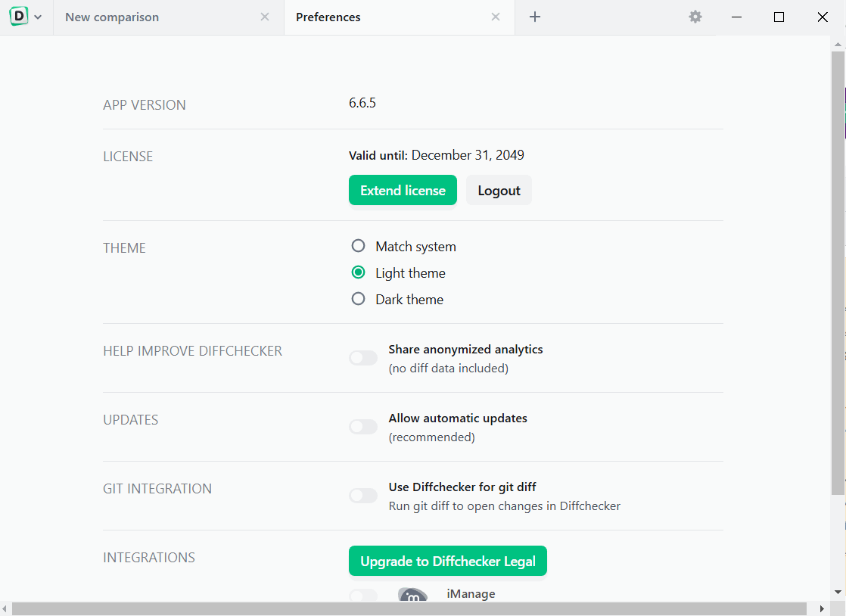Toggle Use Diffchecker for git diff
Viewport: 846px width, 616px height.
[x=363, y=495]
